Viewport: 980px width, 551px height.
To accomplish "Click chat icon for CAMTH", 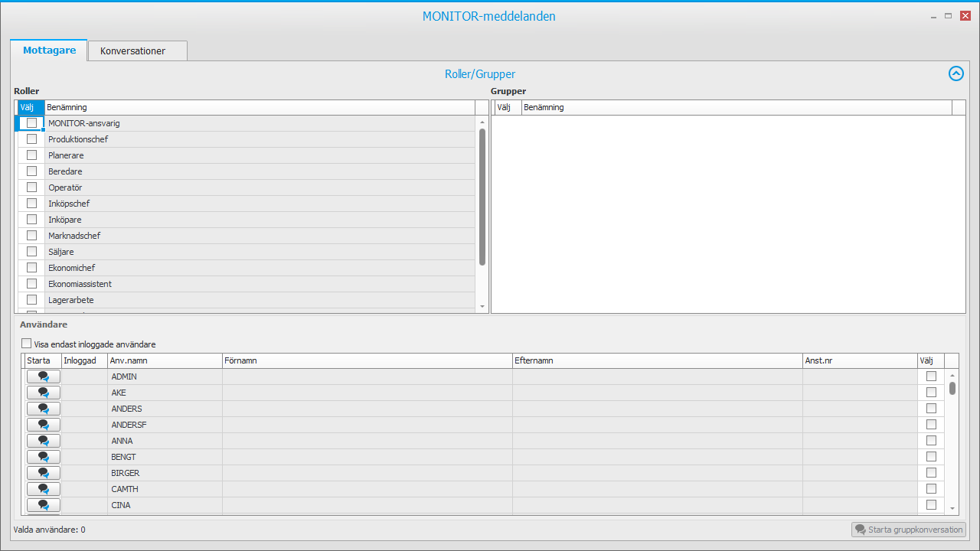I will pos(44,489).
